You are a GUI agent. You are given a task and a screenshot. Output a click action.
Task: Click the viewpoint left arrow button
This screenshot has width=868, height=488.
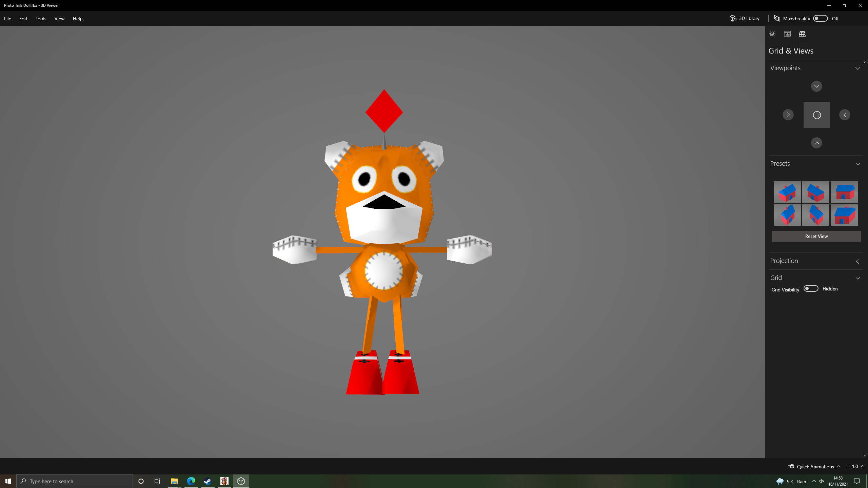(845, 115)
